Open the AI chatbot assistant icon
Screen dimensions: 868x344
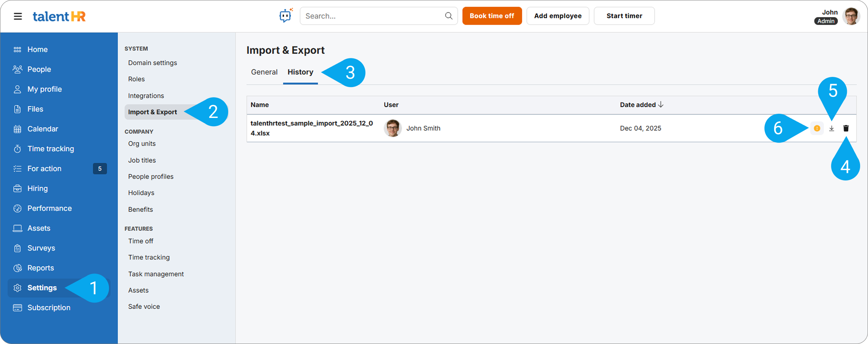click(285, 16)
